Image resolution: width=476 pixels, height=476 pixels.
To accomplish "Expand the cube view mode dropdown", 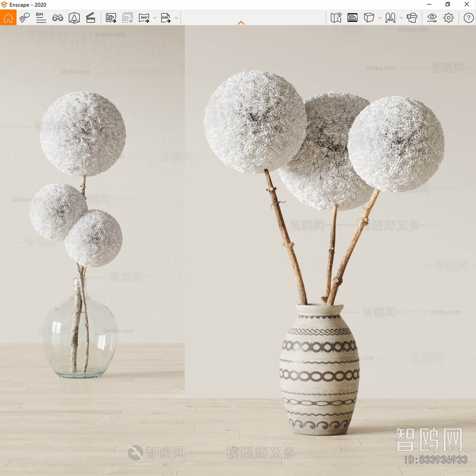I will coord(380,18).
